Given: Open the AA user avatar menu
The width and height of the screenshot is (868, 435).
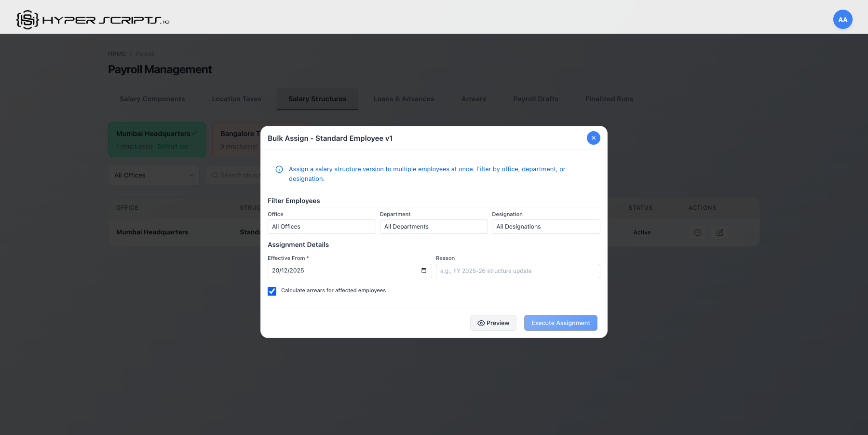Looking at the screenshot, I should pos(842,20).
